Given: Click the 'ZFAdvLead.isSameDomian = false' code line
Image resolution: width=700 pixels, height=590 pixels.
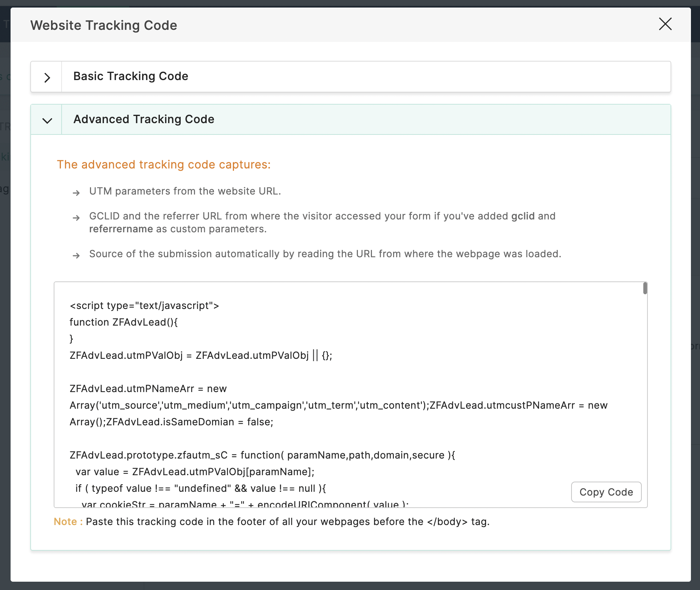Looking at the screenshot, I should pyautogui.click(x=189, y=422).
